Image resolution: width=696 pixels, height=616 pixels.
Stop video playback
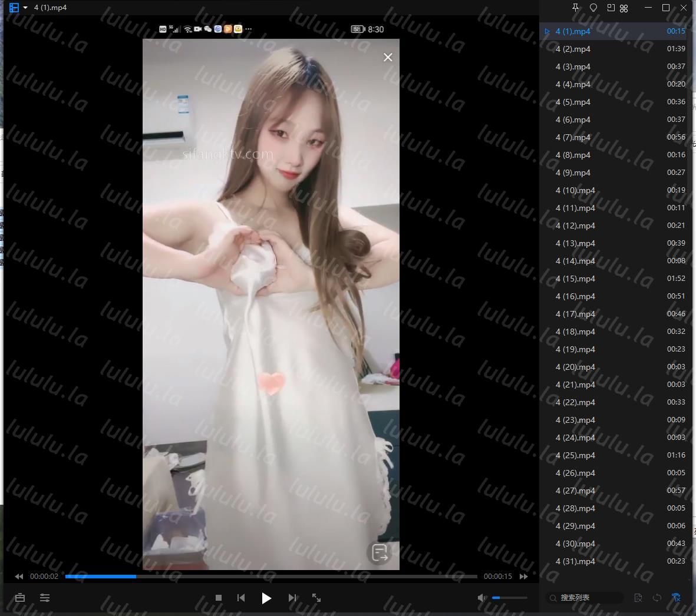(219, 598)
